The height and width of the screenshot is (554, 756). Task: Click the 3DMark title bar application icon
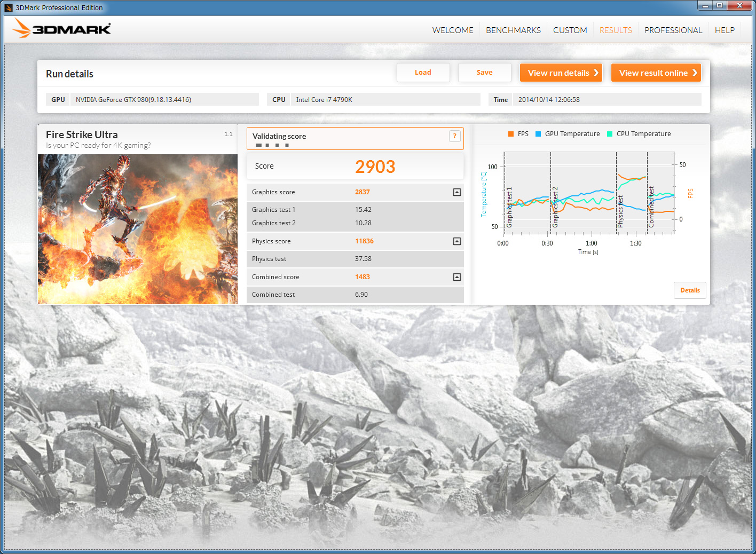coord(9,8)
